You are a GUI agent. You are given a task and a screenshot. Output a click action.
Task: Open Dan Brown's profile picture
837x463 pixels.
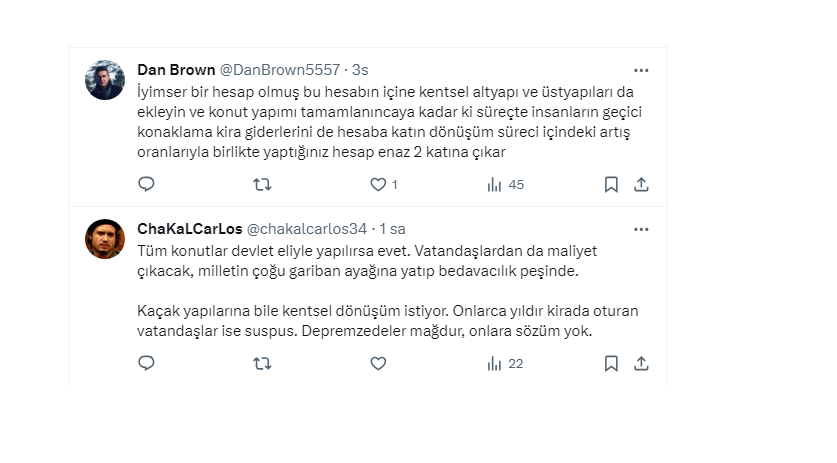coord(105,80)
